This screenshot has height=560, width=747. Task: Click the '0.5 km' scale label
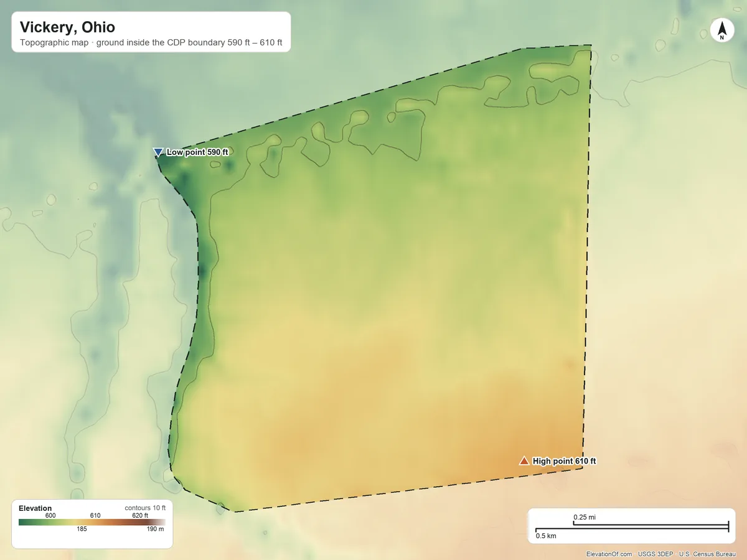coord(546,536)
